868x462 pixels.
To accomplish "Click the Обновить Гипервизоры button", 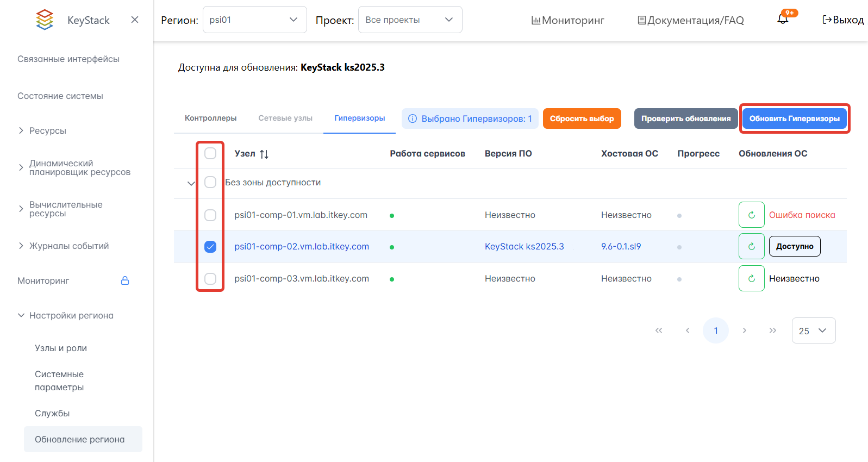I will [794, 118].
